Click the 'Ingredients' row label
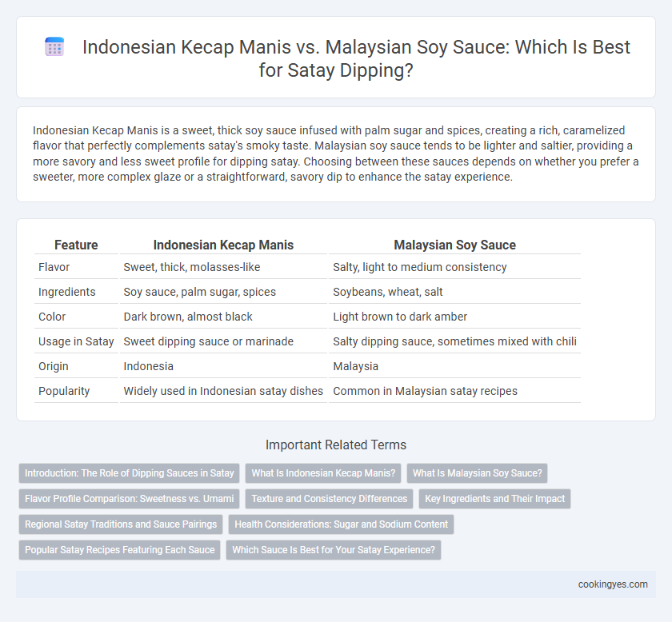672x622 pixels. click(67, 292)
